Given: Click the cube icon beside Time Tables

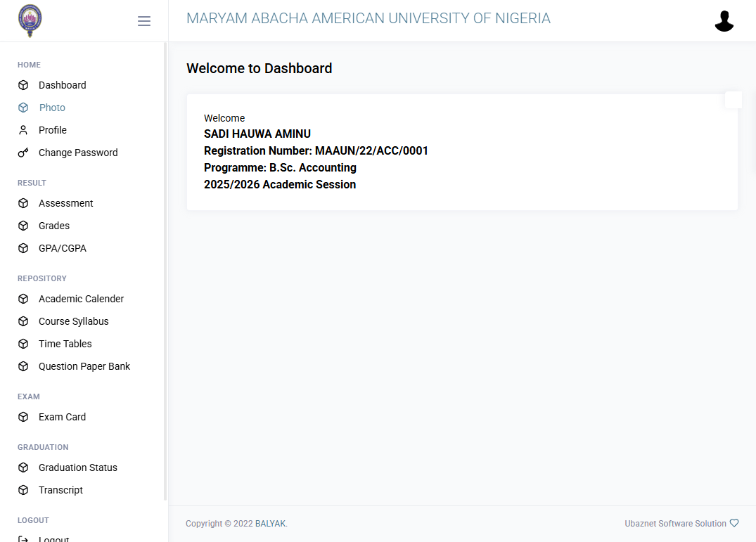Looking at the screenshot, I should (23, 344).
